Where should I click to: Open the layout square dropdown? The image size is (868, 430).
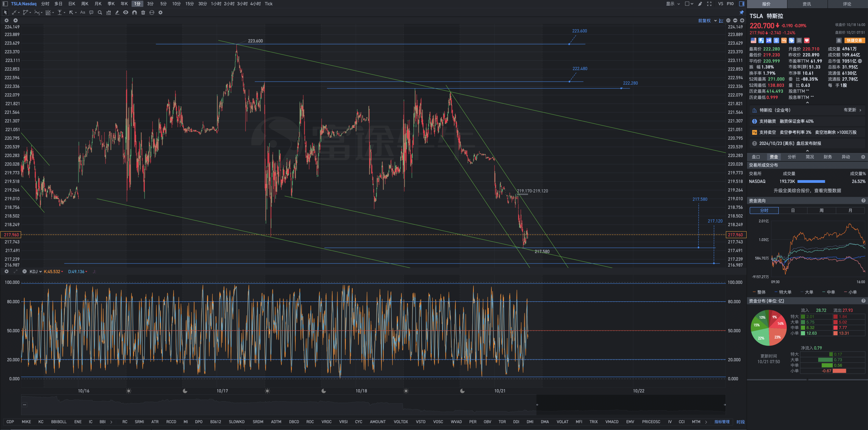689,4
